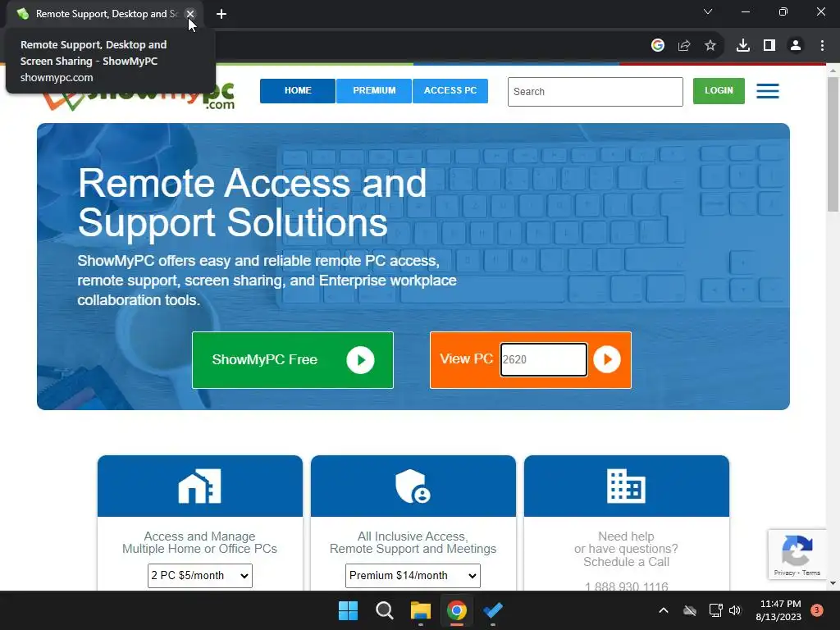Open a new browser tab
Viewport: 840px width, 630px height.
221,14
